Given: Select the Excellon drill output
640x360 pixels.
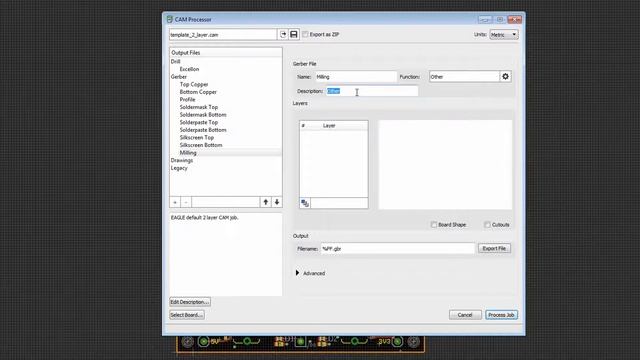Looking at the screenshot, I should [x=189, y=69].
